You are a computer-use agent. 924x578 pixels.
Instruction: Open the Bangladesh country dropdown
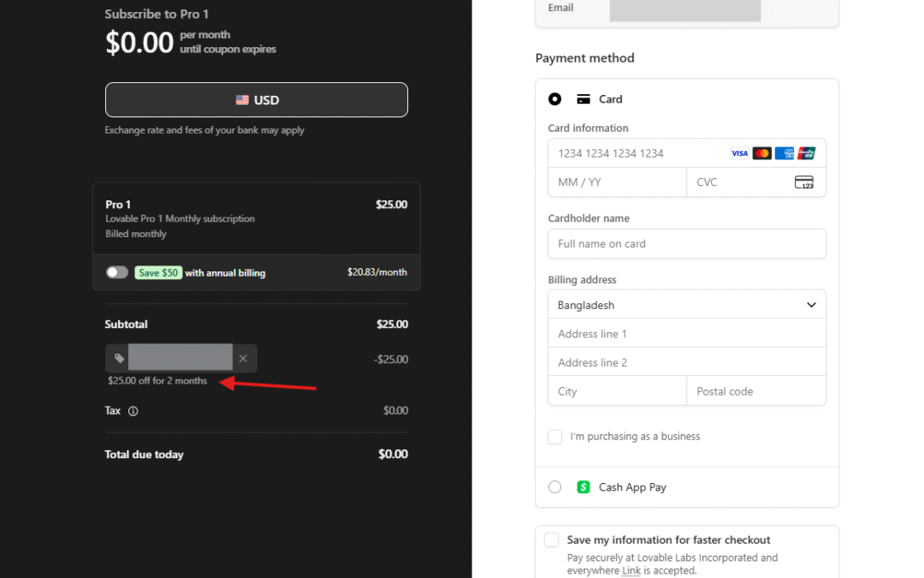point(686,305)
